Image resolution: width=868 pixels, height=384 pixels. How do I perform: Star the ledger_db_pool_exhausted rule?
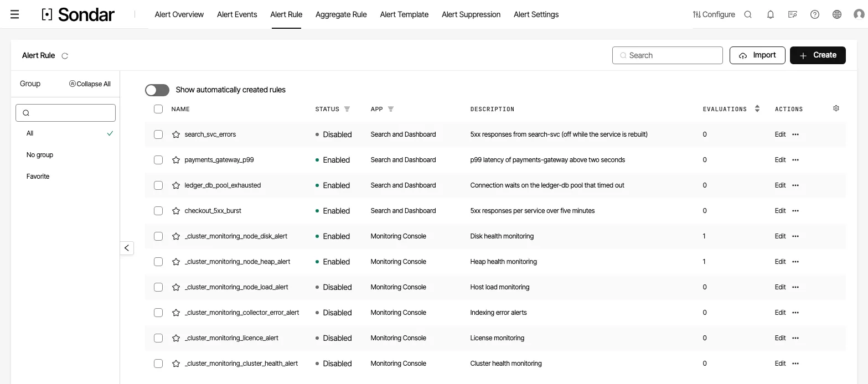click(176, 185)
